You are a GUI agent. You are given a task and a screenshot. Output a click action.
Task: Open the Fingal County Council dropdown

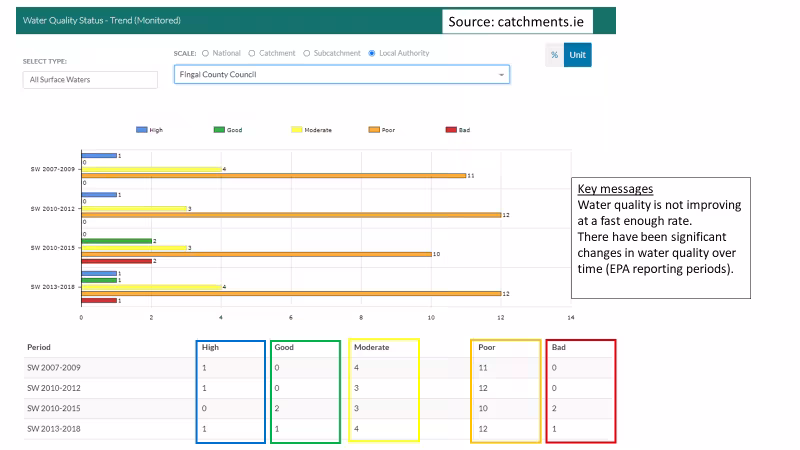point(342,75)
